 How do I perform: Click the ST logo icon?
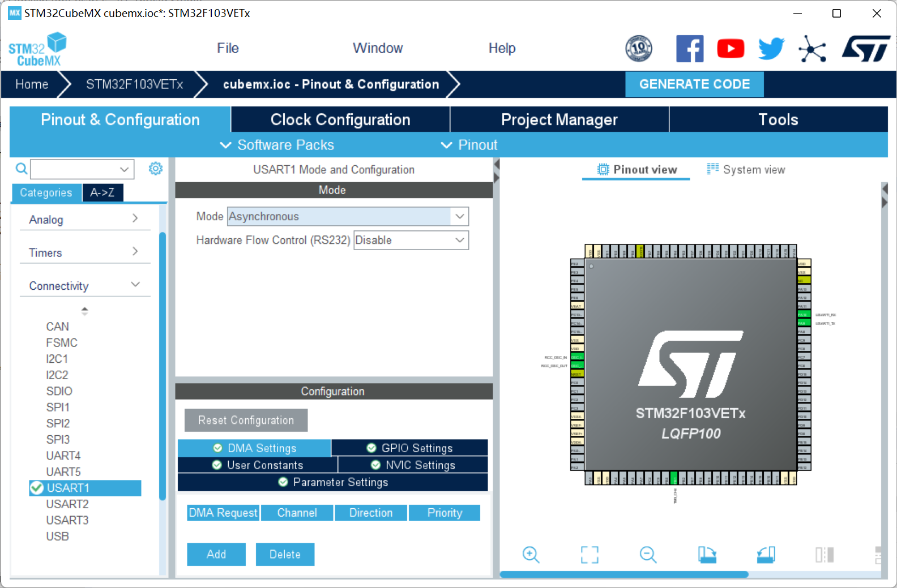click(x=866, y=49)
